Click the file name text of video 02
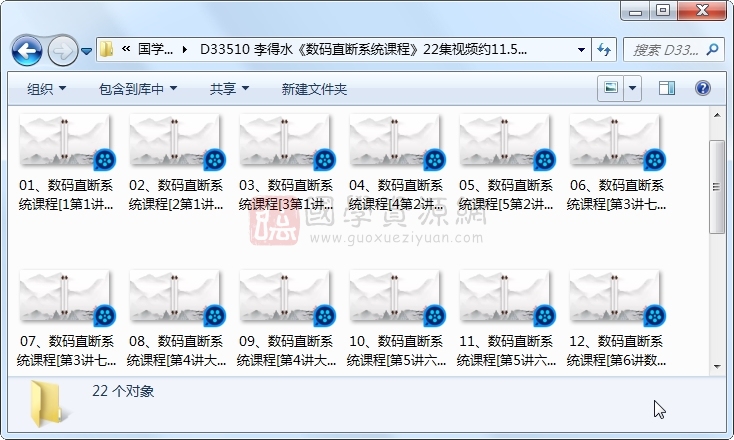This screenshot has height=440, width=734. coord(176,195)
